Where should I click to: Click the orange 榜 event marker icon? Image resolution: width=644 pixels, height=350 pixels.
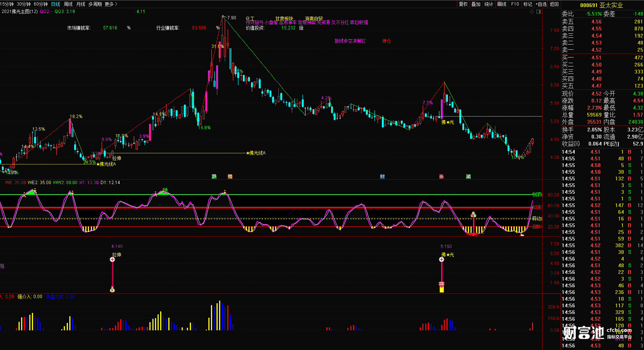pyautogui.click(x=230, y=177)
